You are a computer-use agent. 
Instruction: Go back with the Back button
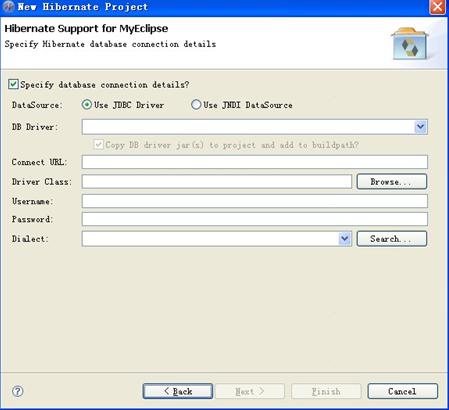tap(178, 391)
